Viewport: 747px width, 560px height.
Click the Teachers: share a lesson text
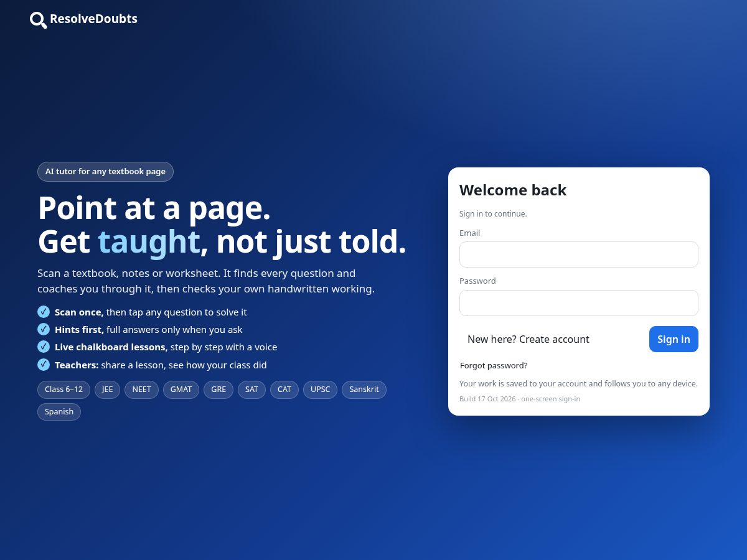(x=161, y=365)
